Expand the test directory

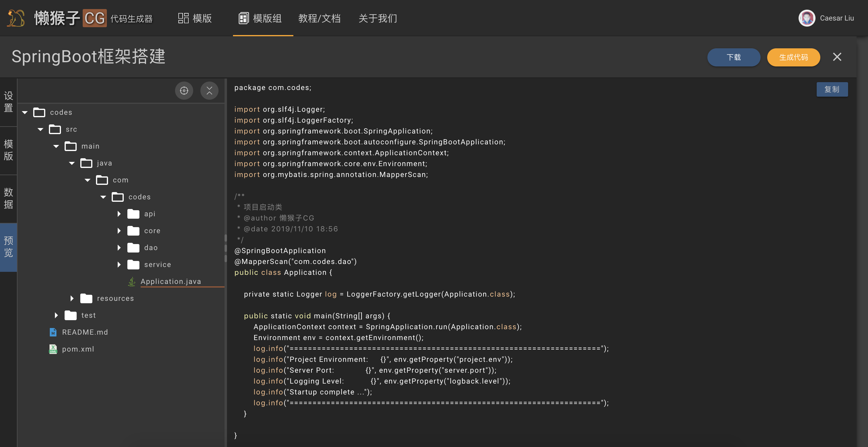[56, 315]
